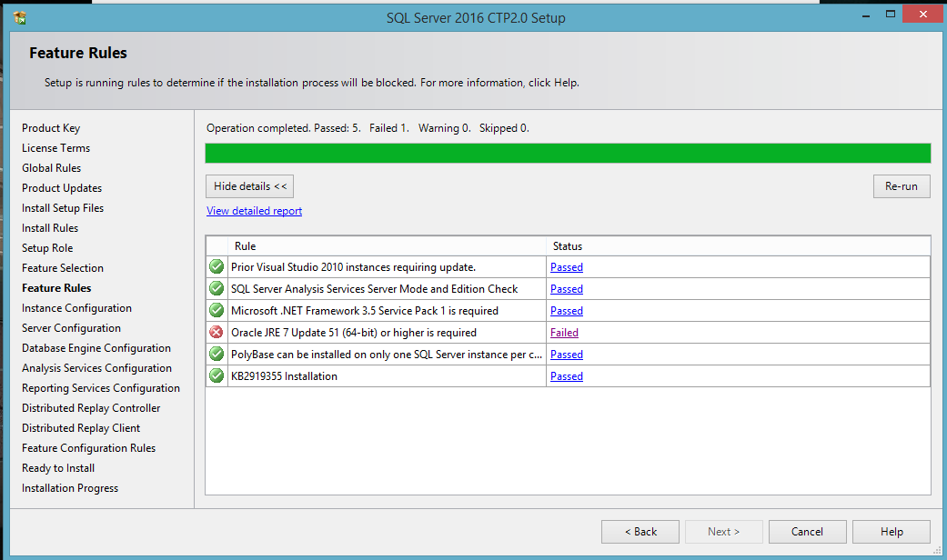Select Distributed Replay Client step

click(x=81, y=427)
